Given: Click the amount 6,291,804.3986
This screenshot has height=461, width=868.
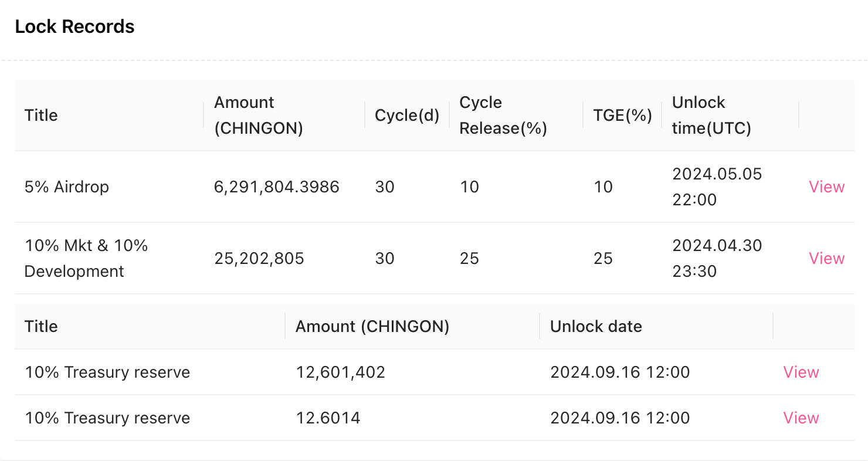Looking at the screenshot, I should point(277,187).
